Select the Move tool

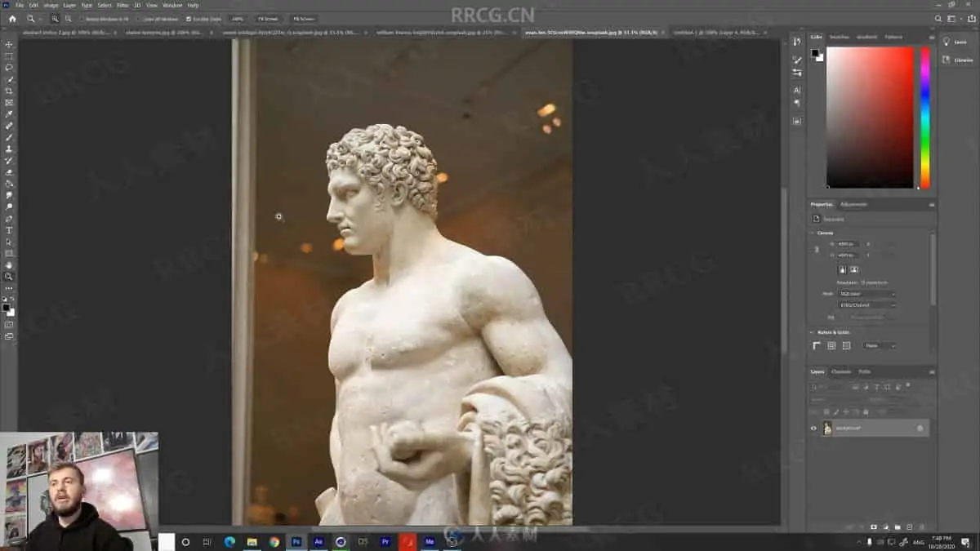9,45
